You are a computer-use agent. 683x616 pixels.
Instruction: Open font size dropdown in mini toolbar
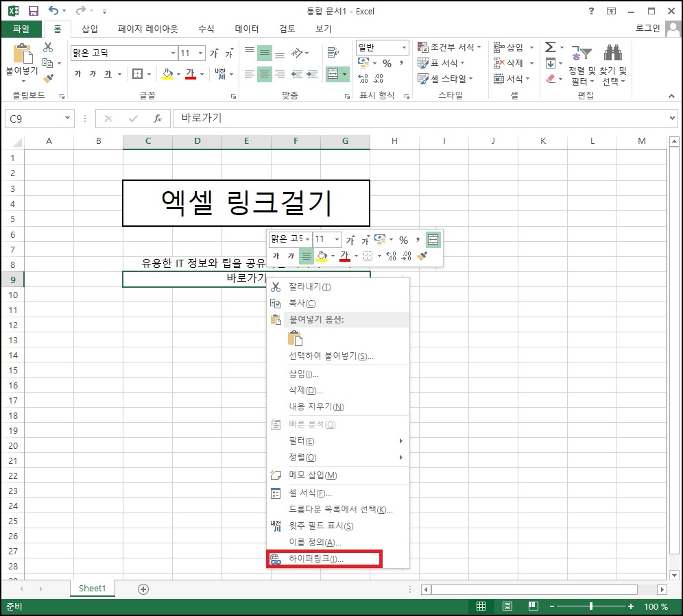coord(337,239)
